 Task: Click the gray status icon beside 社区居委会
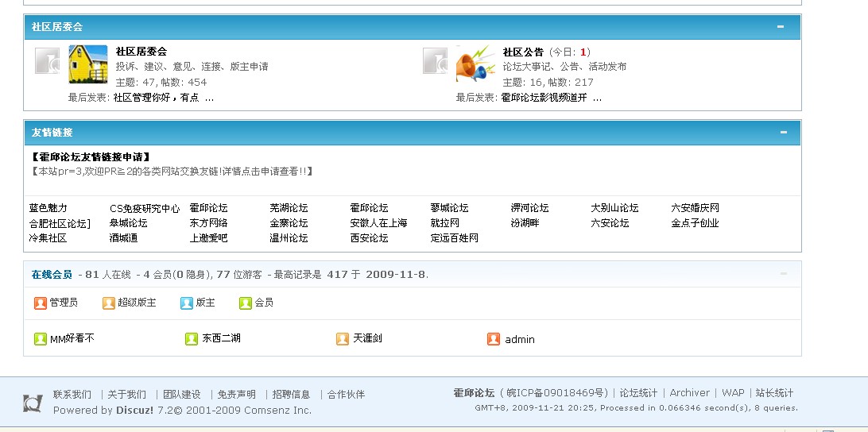coord(47,61)
